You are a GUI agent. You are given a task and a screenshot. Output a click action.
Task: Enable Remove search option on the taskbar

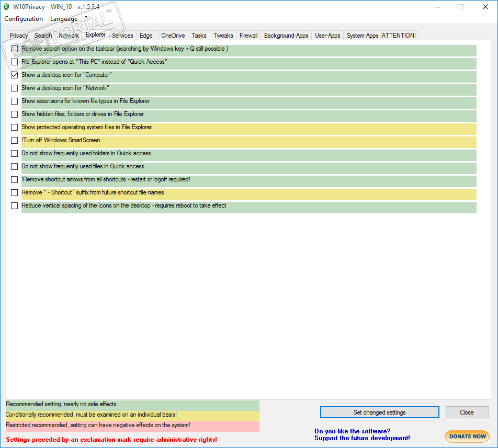[x=14, y=49]
